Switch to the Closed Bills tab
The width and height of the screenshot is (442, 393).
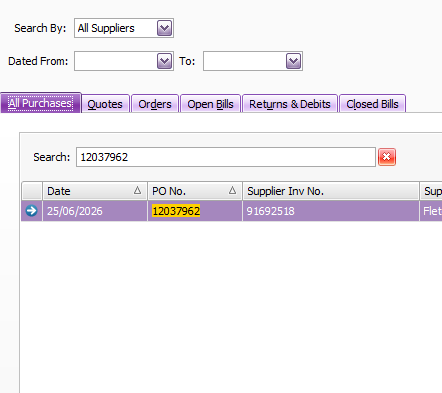pos(372,104)
